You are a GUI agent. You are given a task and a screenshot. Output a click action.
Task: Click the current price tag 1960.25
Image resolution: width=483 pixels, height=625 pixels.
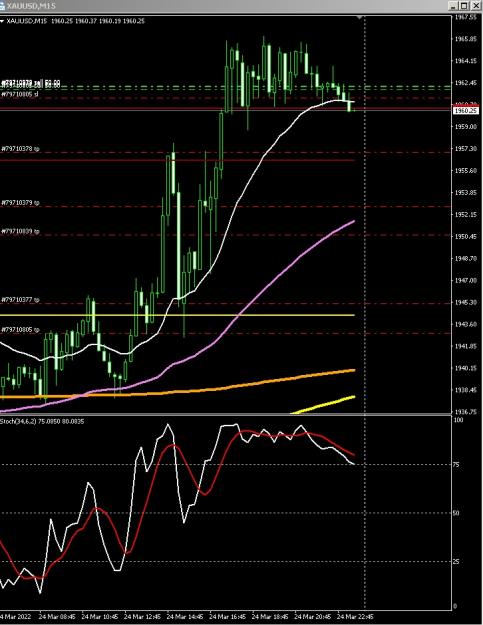point(465,110)
